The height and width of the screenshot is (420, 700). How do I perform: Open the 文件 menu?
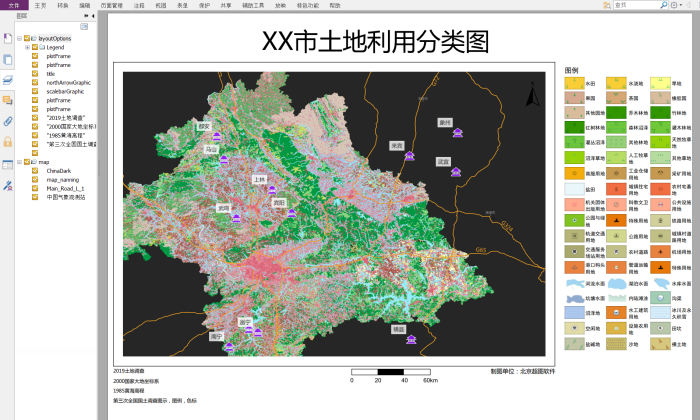point(12,5)
